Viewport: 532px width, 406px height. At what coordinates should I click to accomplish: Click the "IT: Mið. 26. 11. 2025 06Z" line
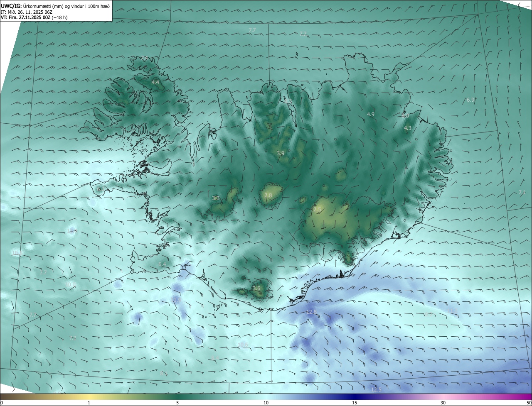(x=26, y=12)
